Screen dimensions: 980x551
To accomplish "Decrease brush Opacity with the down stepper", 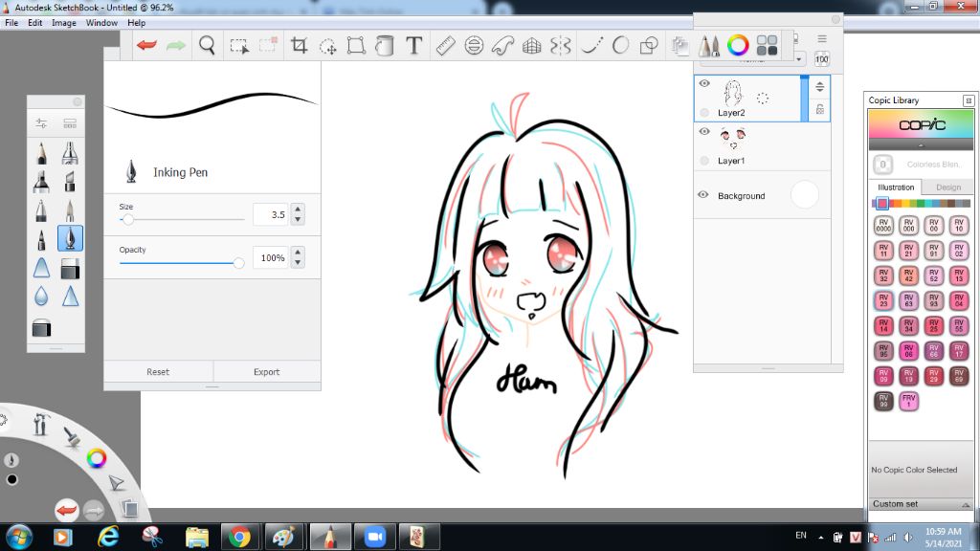I will [x=299, y=263].
